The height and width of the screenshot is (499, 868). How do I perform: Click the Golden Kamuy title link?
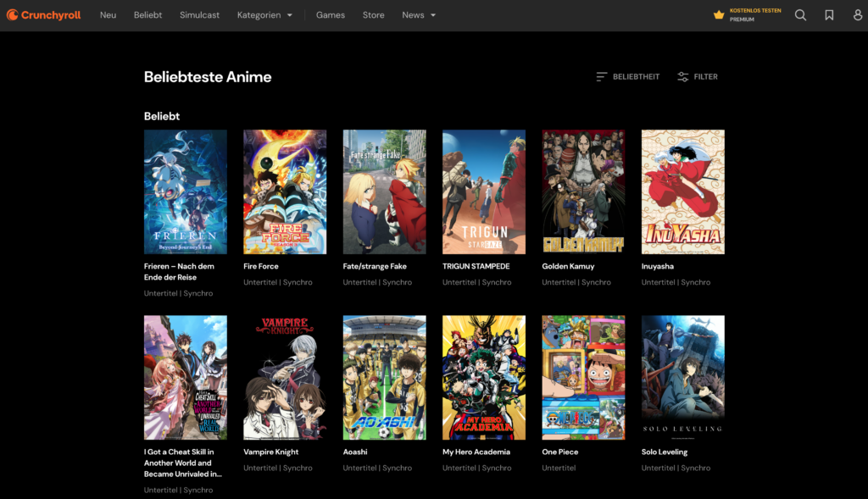(x=568, y=266)
